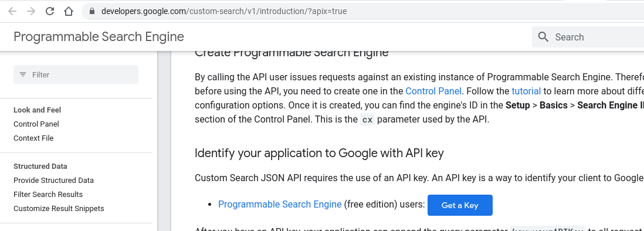644x231 pixels.
Task: Open the tutorial link
Action: [x=526, y=91]
